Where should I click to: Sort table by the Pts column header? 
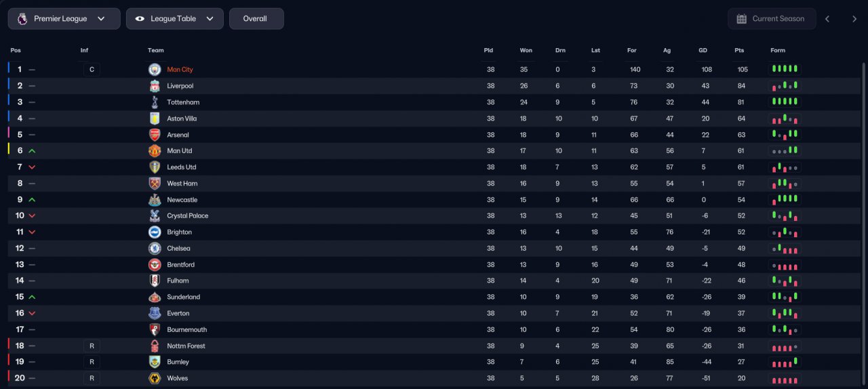[x=739, y=50]
